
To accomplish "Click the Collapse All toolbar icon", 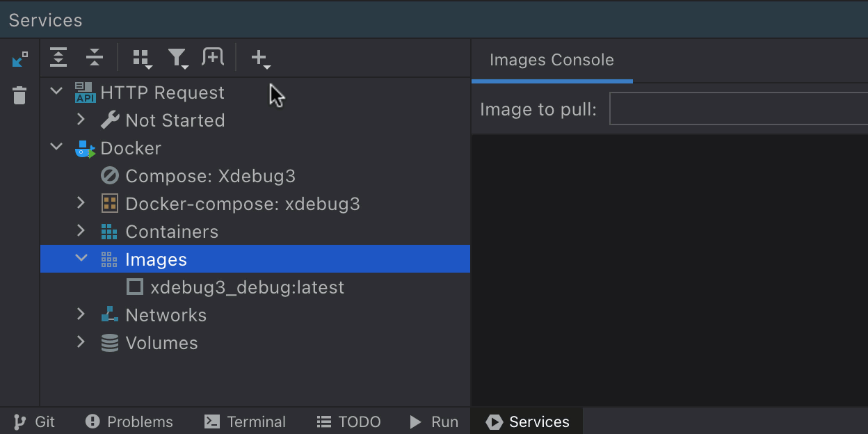I will click(x=95, y=58).
